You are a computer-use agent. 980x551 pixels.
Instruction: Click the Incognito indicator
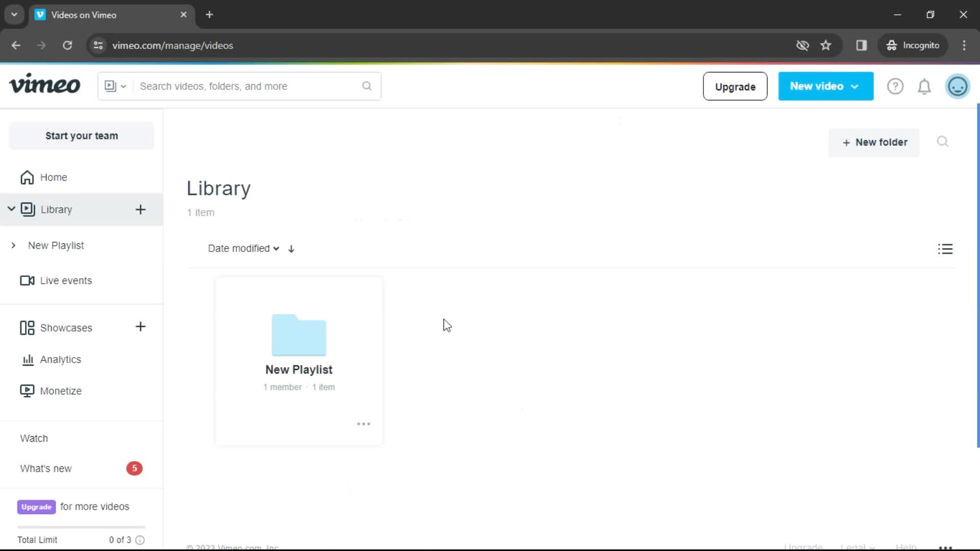click(x=913, y=45)
